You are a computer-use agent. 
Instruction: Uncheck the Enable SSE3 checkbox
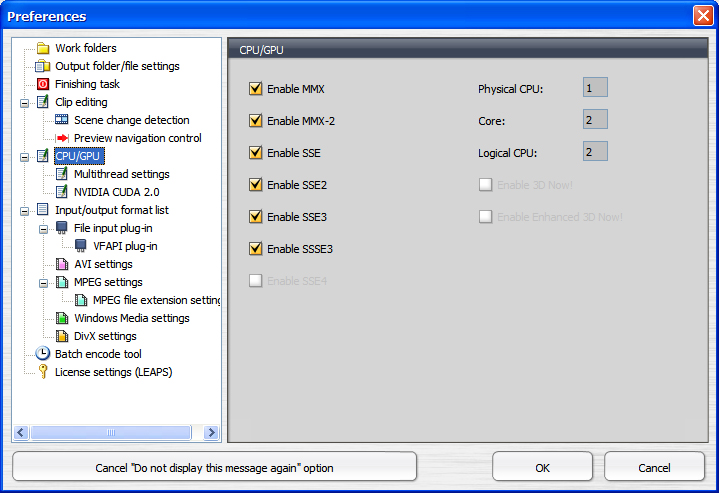[x=255, y=216]
